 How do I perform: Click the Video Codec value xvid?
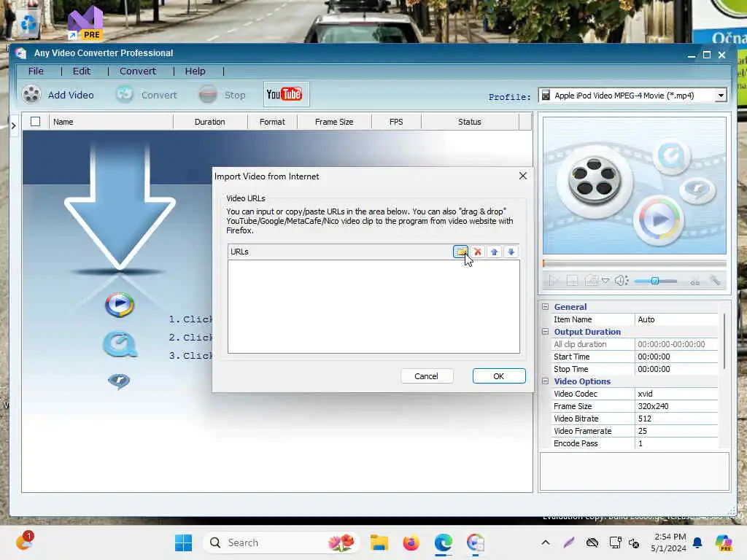(x=676, y=394)
